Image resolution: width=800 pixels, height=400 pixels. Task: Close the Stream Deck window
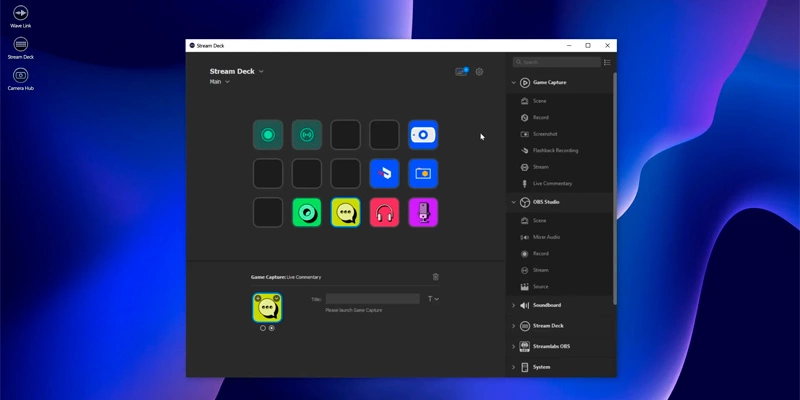[x=607, y=45]
